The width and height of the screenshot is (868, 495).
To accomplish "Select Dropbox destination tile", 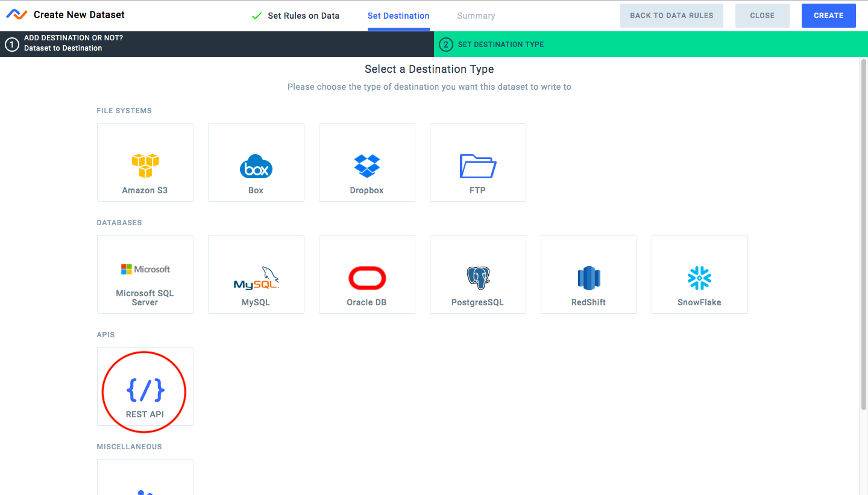I will coord(367,163).
